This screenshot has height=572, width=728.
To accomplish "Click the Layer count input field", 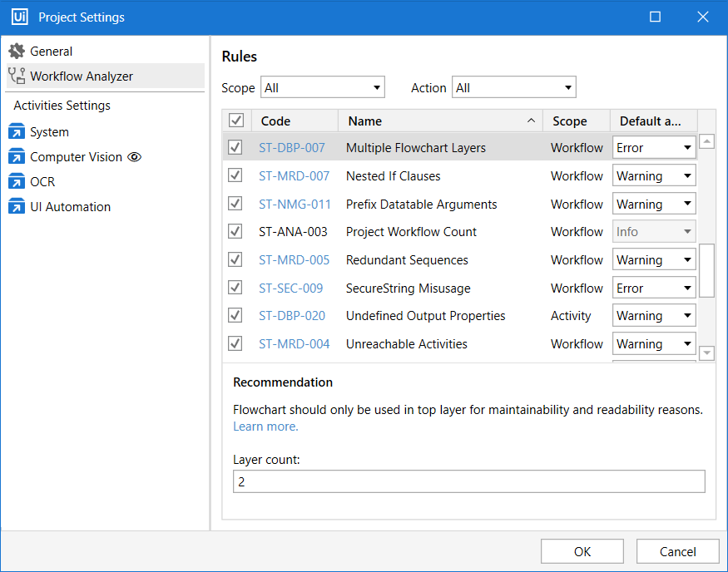I will coord(468,482).
